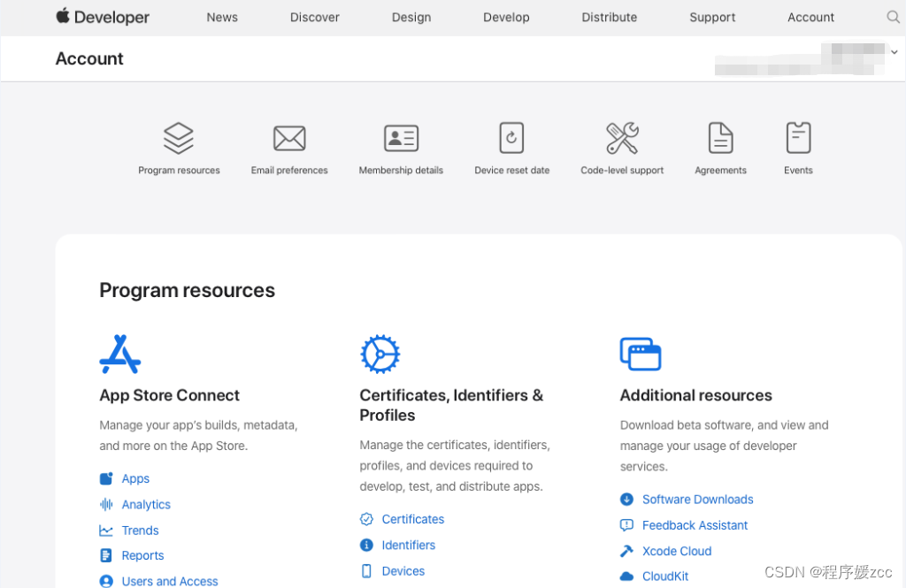
Task: Open the Reports link
Action: point(142,555)
